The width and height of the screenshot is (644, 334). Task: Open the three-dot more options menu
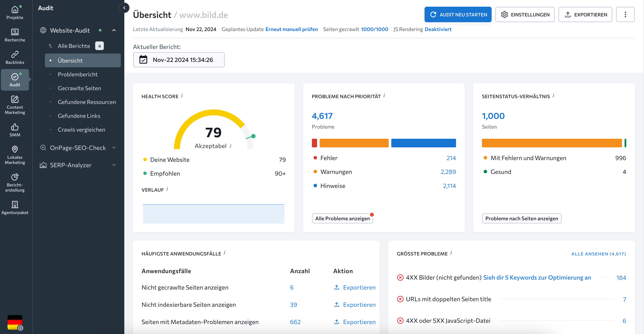pos(625,14)
